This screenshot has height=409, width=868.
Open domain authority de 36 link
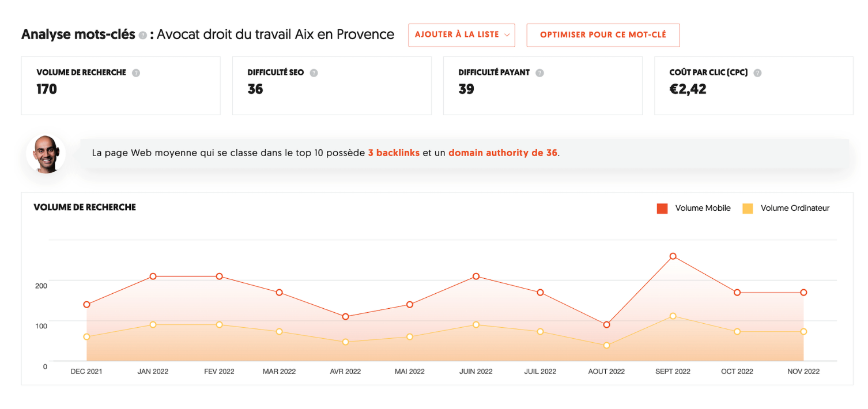[x=503, y=153]
